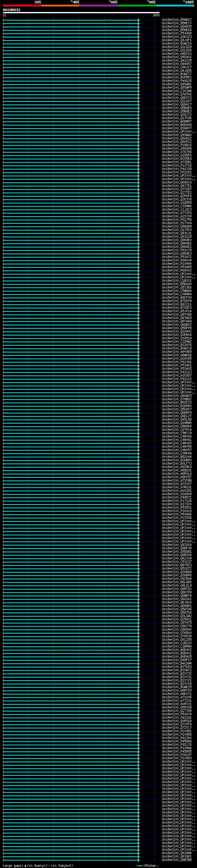The image size is (197, 868).
Task: Select hit label UniRef100_Q684I7
Action: click(177, 104)
